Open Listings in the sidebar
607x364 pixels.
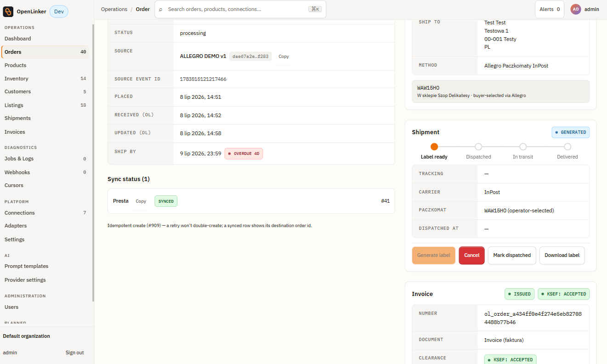pyautogui.click(x=45, y=105)
